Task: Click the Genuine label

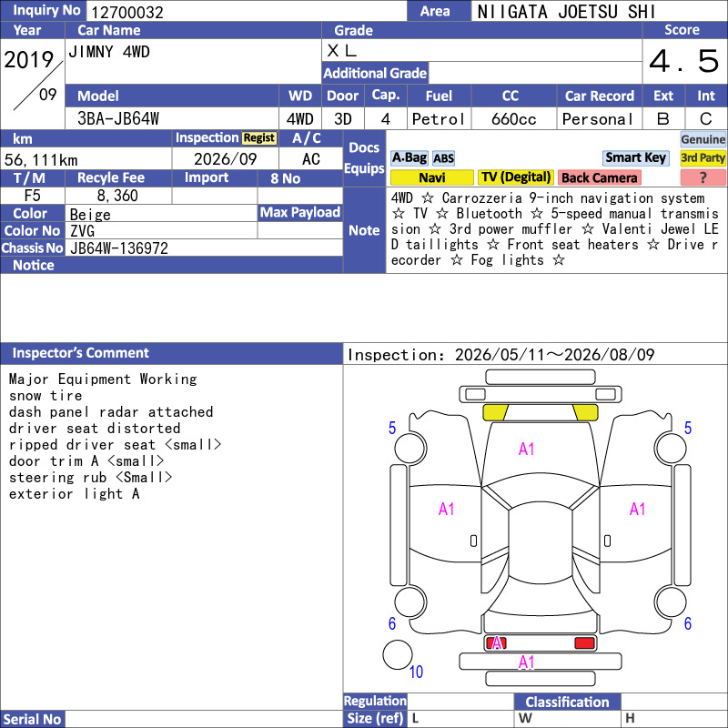Action: click(x=703, y=139)
